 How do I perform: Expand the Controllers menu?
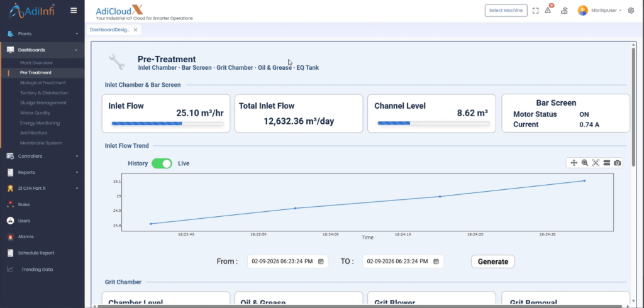(x=77, y=156)
